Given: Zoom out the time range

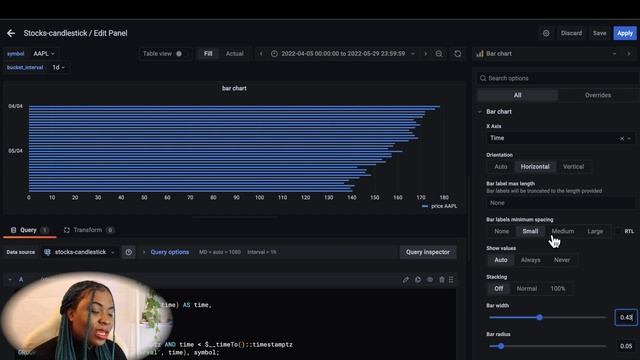Looking at the screenshot, I should [439, 54].
